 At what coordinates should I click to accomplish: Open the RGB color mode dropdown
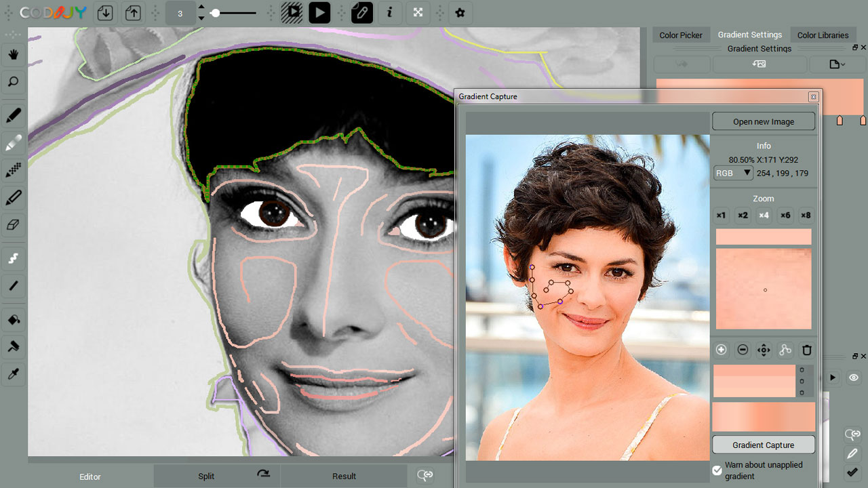[732, 173]
